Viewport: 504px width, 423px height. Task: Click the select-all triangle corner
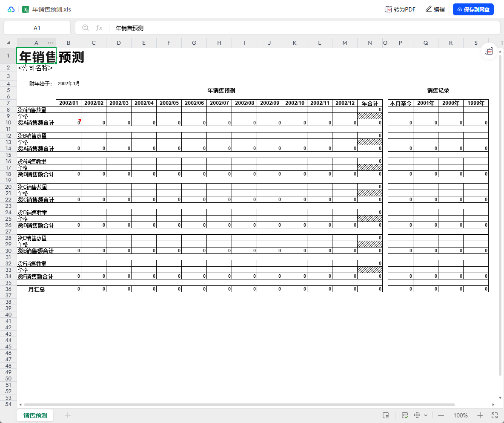tap(8, 43)
